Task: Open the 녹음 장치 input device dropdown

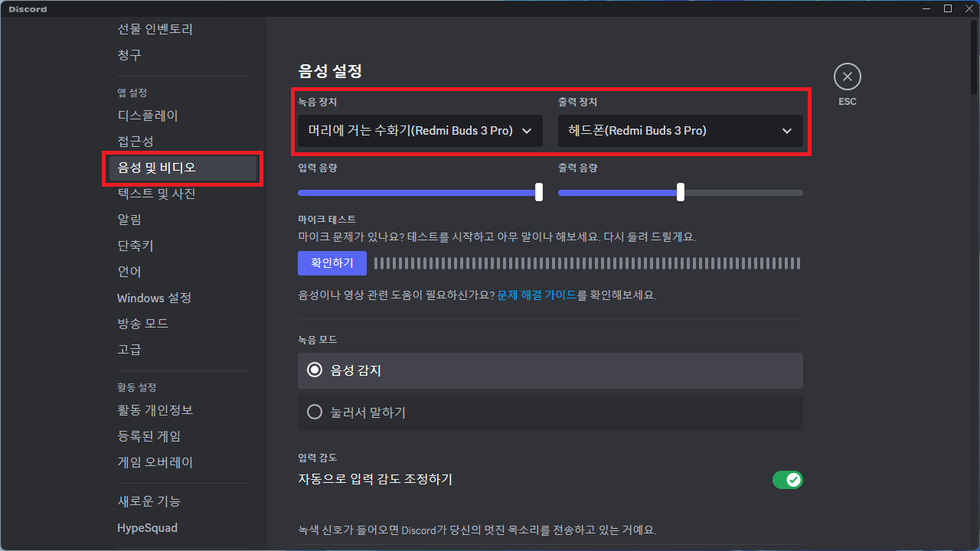Action: (419, 130)
